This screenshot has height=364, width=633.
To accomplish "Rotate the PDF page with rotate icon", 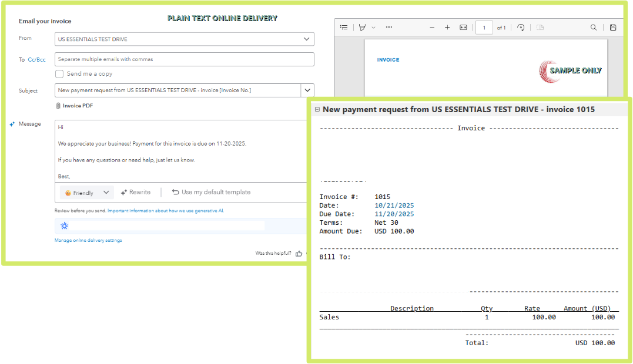I will tap(521, 28).
